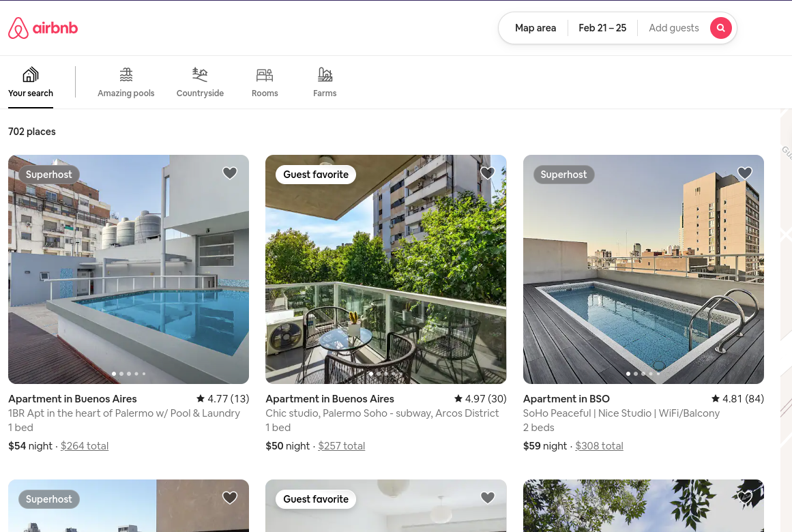792x532 pixels.
Task: Click the red search magnifier button
Action: tap(720, 28)
